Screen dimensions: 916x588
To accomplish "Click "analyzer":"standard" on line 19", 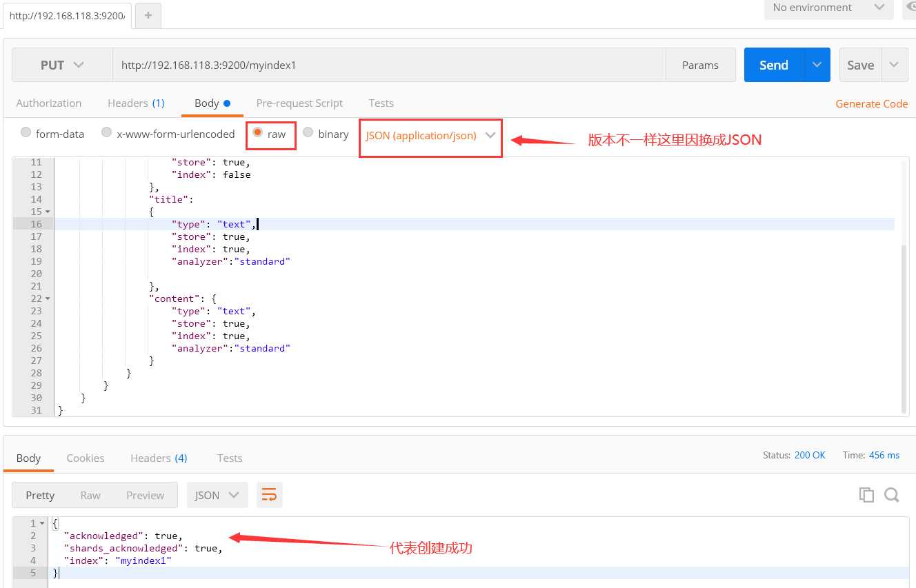I will pos(231,261).
